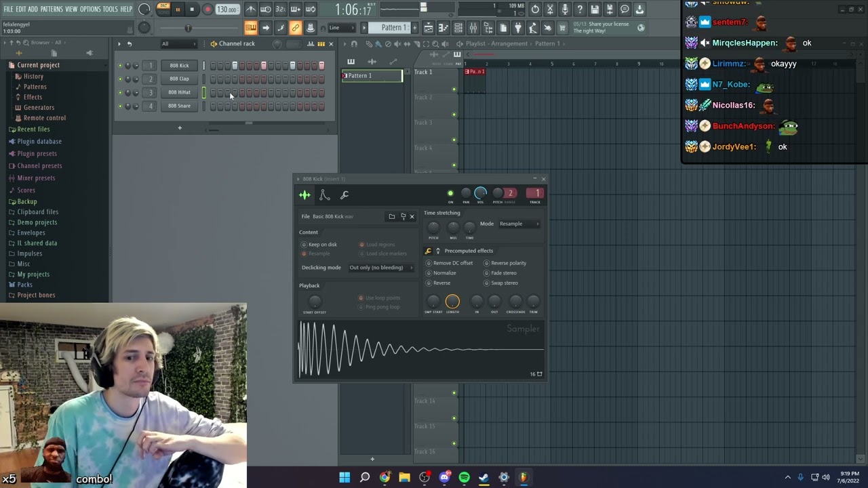Open the Time stretching Mode Resample dropdown
This screenshot has width=868, height=488.
point(519,224)
